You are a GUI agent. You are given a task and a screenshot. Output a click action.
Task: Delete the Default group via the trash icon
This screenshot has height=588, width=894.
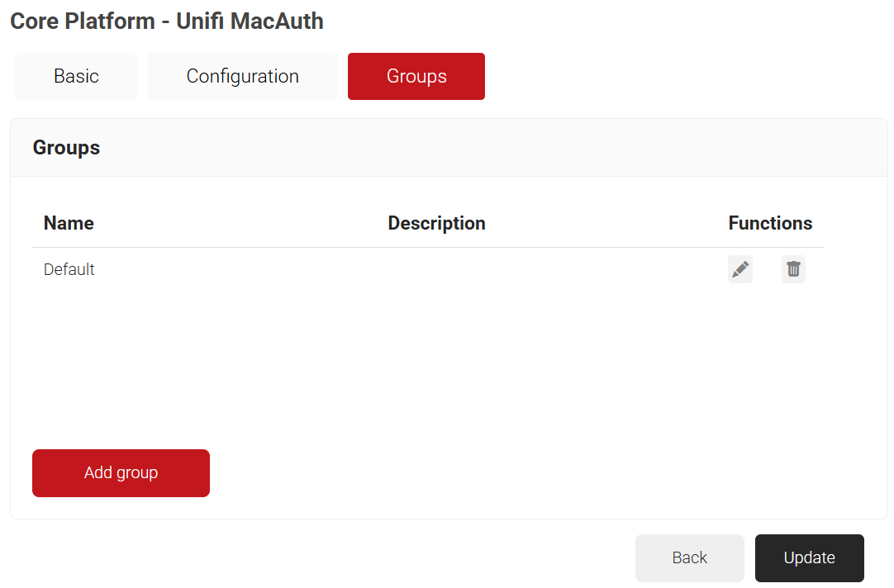[x=793, y=268]
